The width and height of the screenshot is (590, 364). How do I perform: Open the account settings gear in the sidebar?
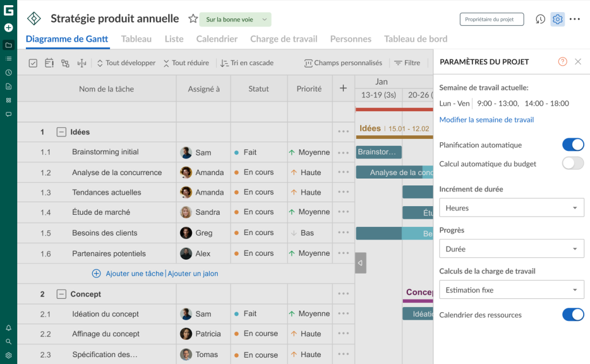[x=8, y=355]
